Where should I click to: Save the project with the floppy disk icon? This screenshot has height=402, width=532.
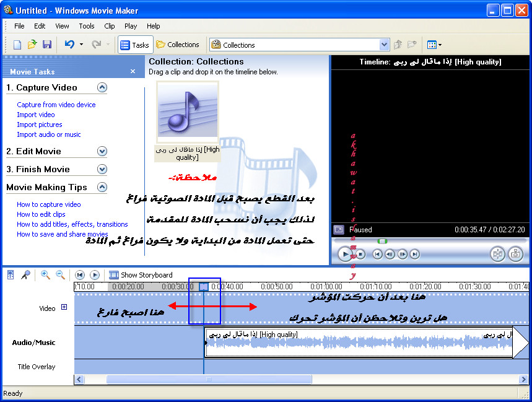[x=47, y=45]
